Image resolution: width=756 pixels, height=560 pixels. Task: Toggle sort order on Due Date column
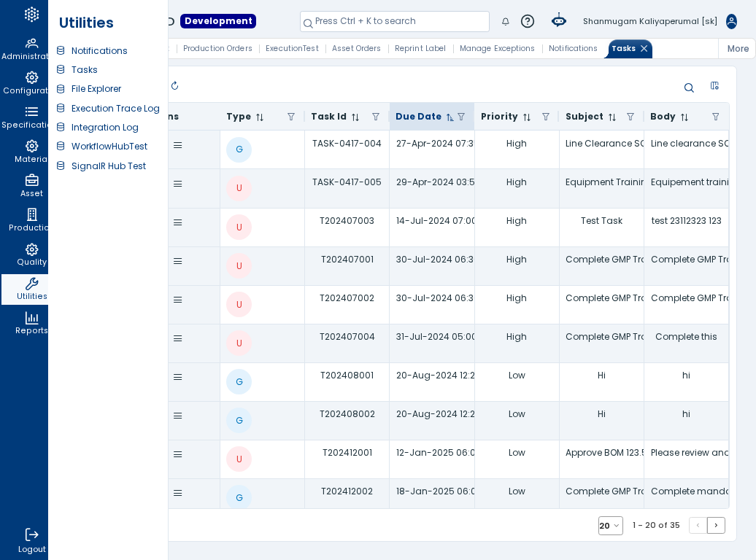point(450,117)
